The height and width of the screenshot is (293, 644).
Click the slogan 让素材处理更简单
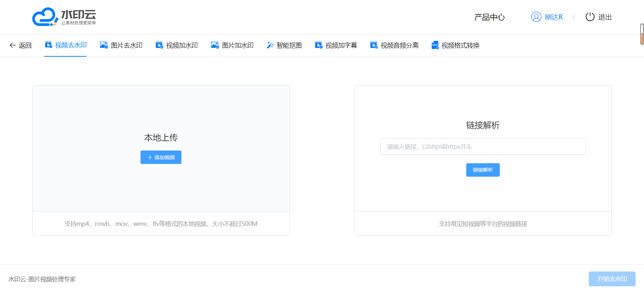coord(78,23)
